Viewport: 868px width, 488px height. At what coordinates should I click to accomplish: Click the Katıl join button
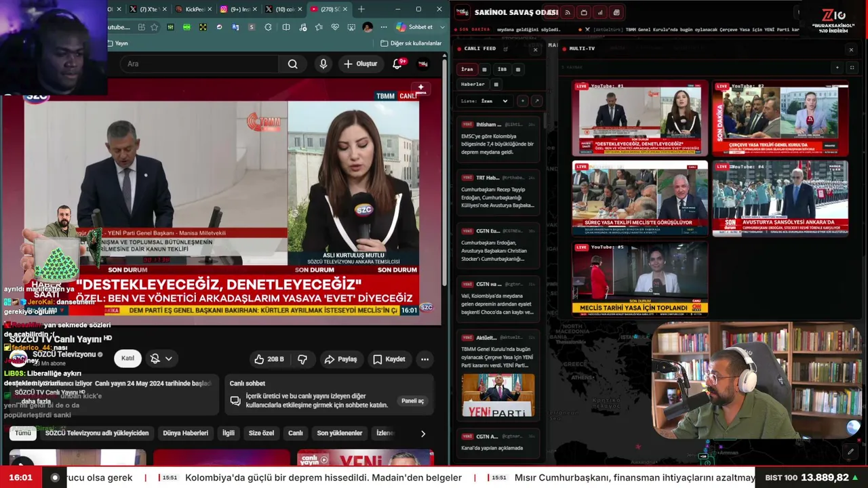click(x=127, y=359)
